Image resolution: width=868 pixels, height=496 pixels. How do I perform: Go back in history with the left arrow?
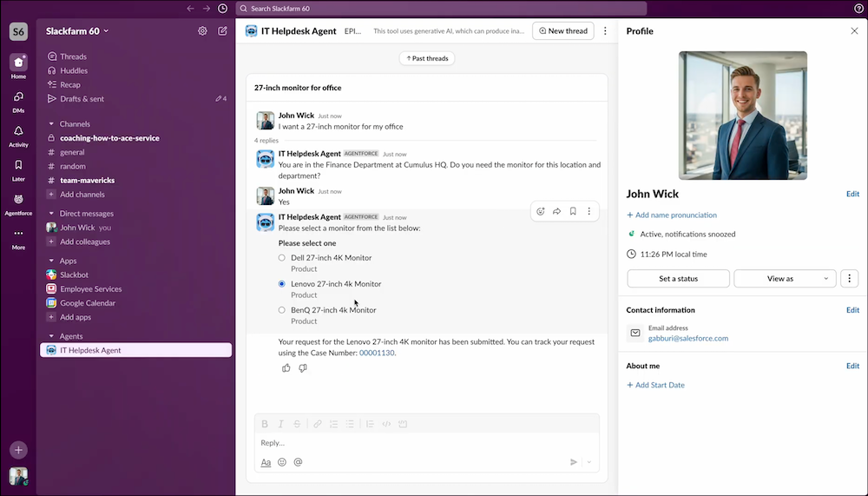pyautogui.click(x=190, y=9)
